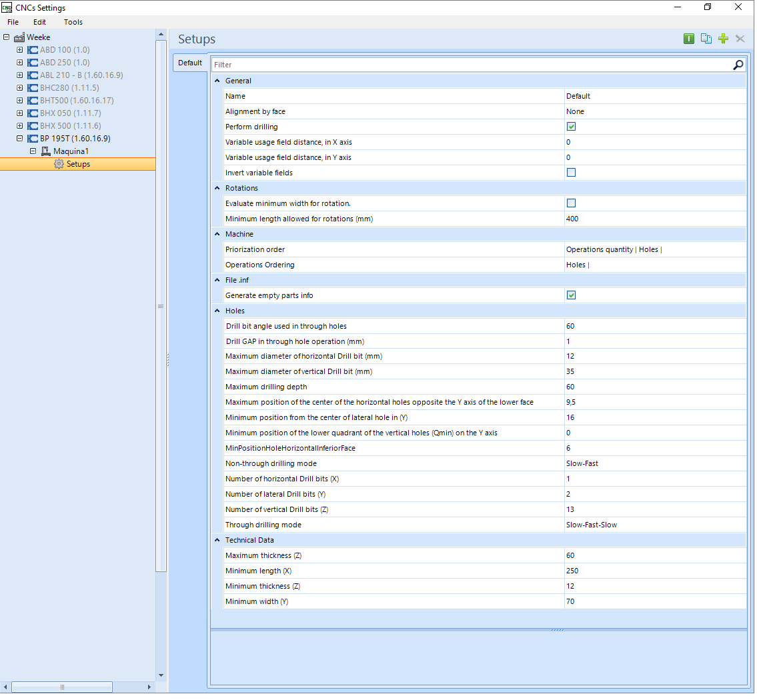Edit the Name value Default
The image size is (757, 700).
656,97
